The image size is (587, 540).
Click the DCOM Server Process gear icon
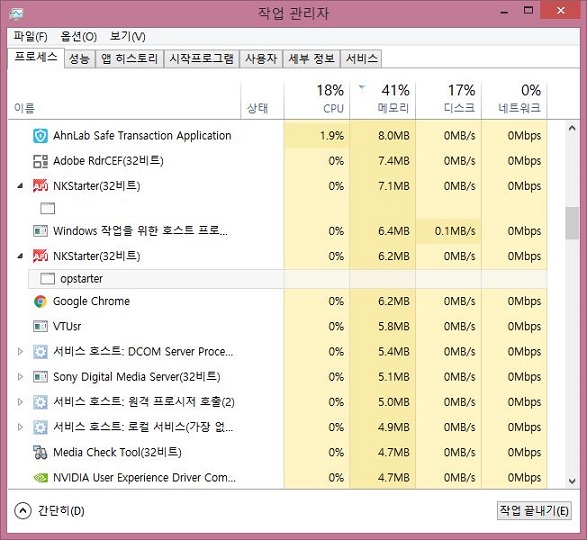(x=40, y=352)
